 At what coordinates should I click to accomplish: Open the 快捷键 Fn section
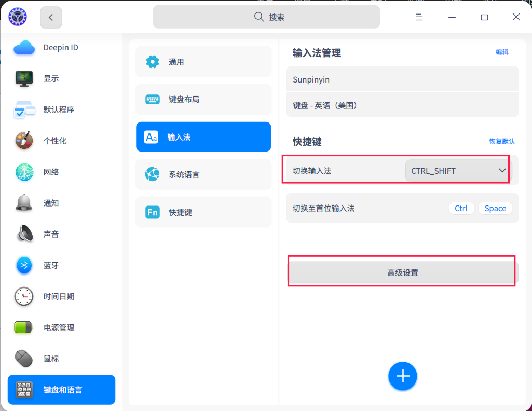[x=203, y=212]
